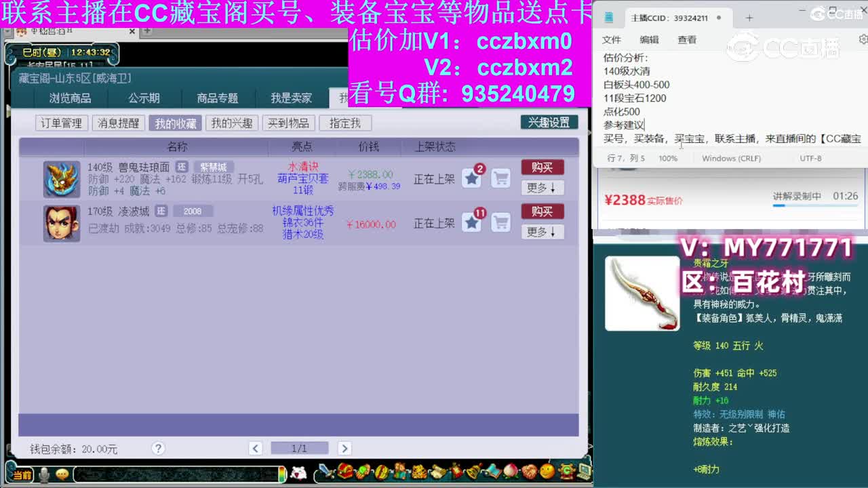Click the chat text input field
This screenshot has height=488, width=868.
176,474
